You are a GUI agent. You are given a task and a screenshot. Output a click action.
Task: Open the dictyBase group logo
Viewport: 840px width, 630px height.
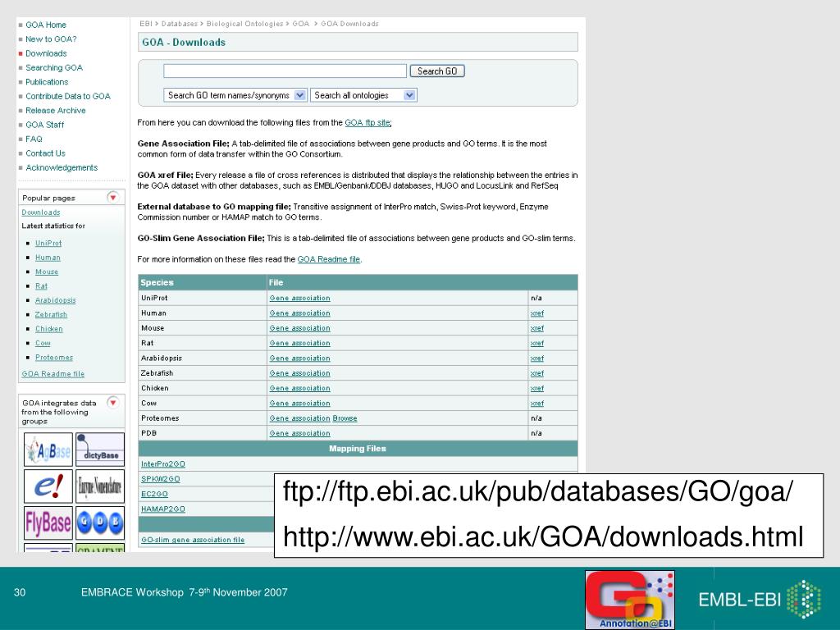[x=100, y=450]
